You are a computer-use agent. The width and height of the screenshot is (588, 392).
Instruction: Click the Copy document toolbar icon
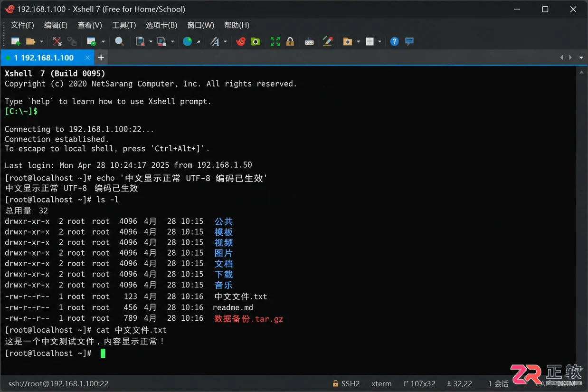[140, 41]
